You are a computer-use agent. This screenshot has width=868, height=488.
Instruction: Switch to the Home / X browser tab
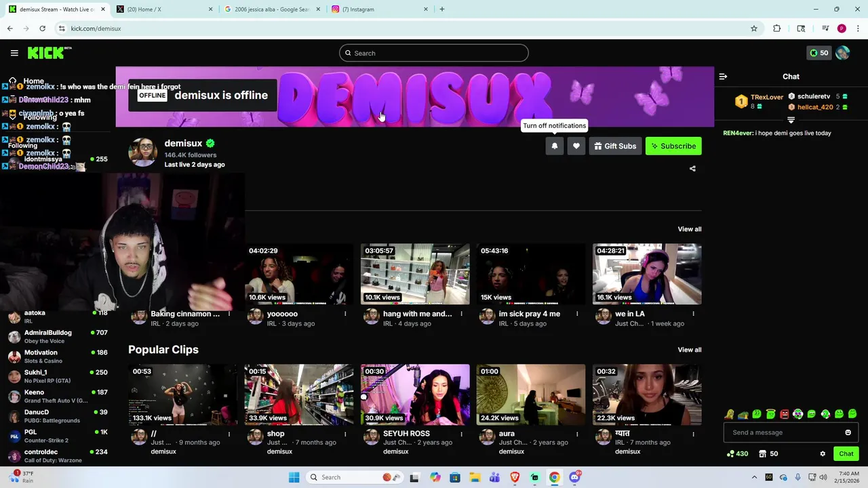(x=163, y=9)
